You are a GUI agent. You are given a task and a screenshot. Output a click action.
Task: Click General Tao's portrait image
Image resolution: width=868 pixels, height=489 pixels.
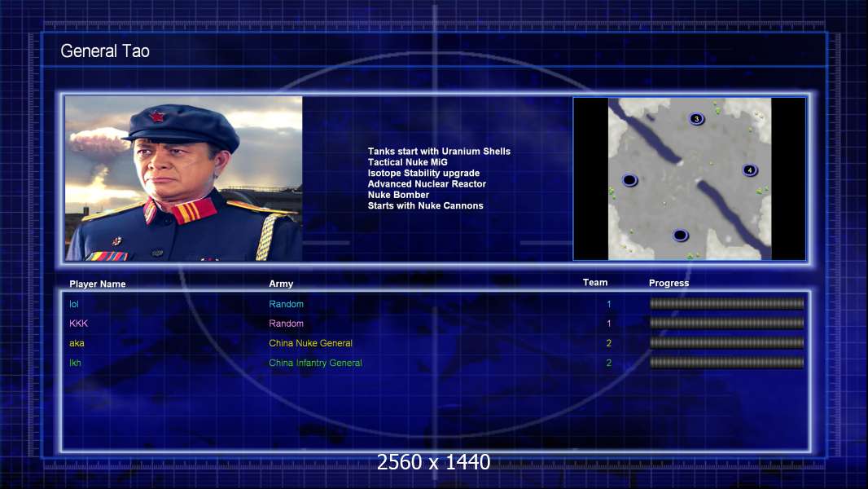184,178
